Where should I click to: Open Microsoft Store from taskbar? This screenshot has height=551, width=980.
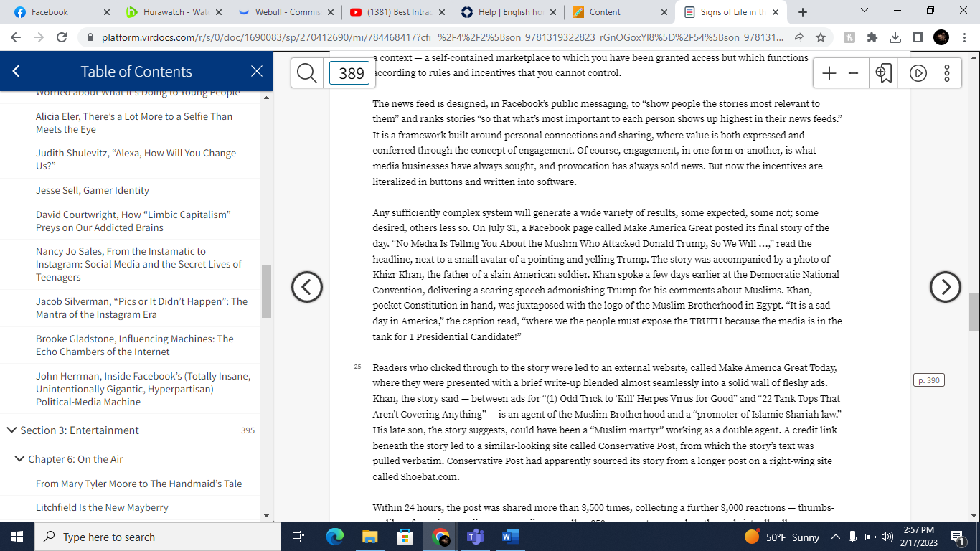[405, 537]
